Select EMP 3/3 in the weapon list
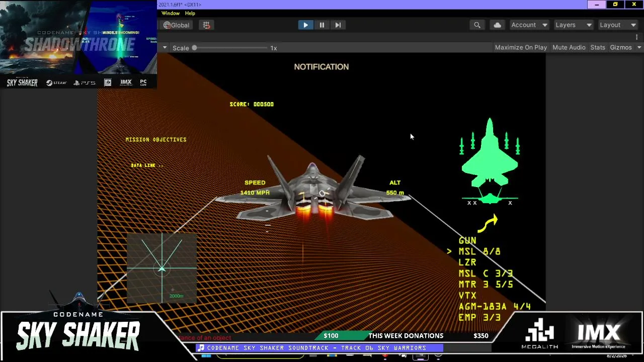The width and height of the screenshot is (644, 362). coord(479,318)
